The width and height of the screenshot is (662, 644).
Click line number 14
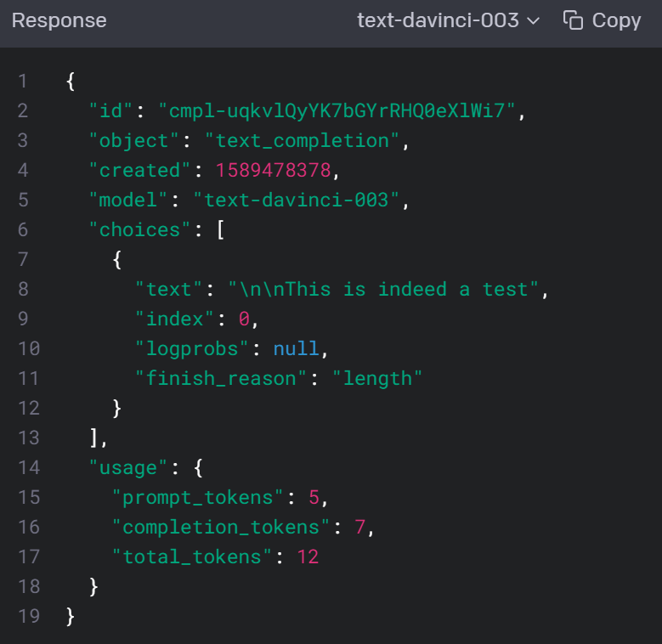[29, 467]
